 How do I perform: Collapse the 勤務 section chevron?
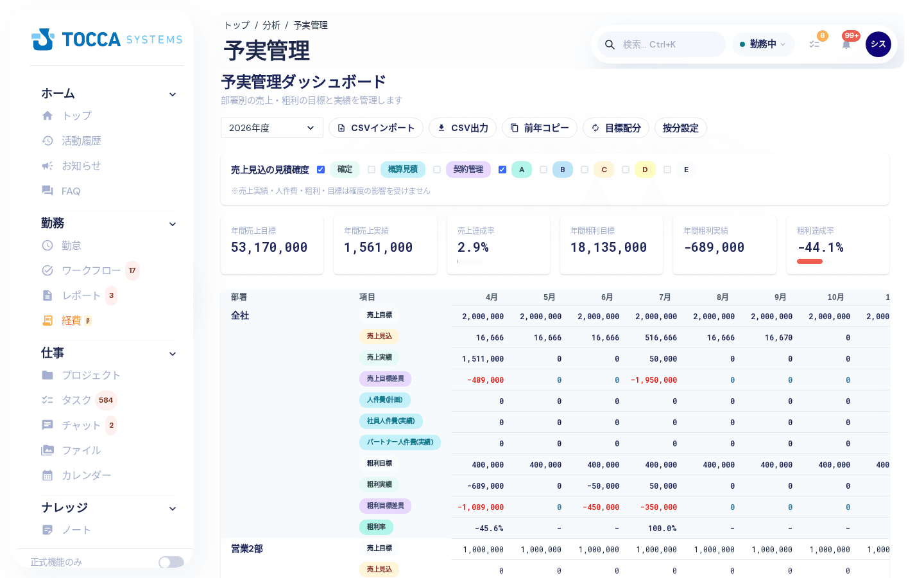[173, 224]
